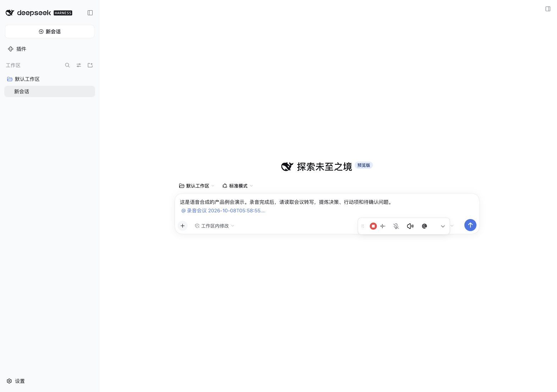Add an attachment with the plus button
Image resolution: width=557 pixels, height=392 pixels.
click(x=183, y=226)
